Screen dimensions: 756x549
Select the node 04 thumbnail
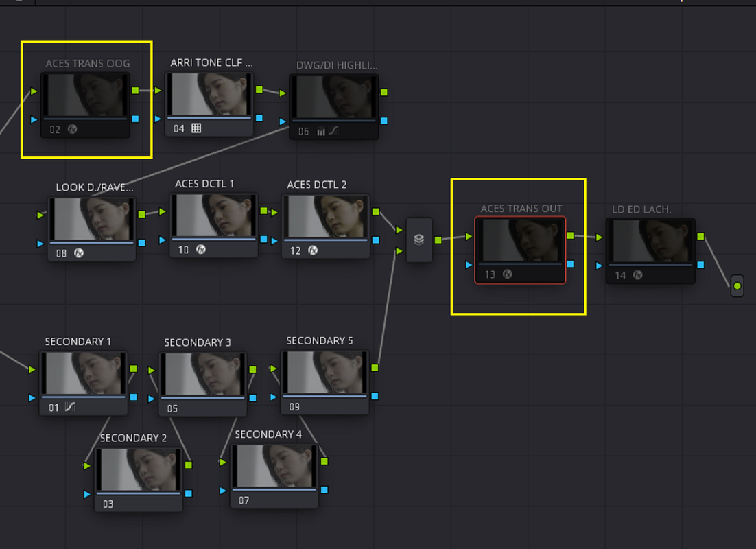(209, 94)
